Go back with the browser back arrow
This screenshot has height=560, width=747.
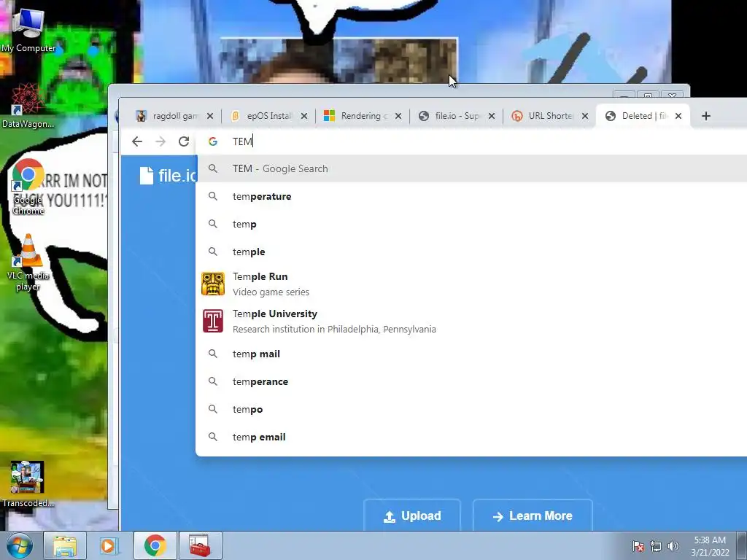click(137, 141)
